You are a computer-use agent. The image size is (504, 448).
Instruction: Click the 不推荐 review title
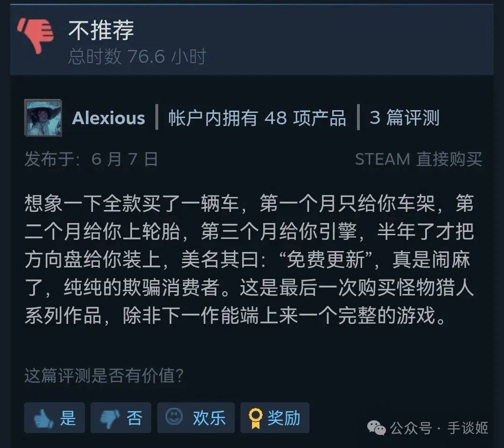tap(101, 30)
